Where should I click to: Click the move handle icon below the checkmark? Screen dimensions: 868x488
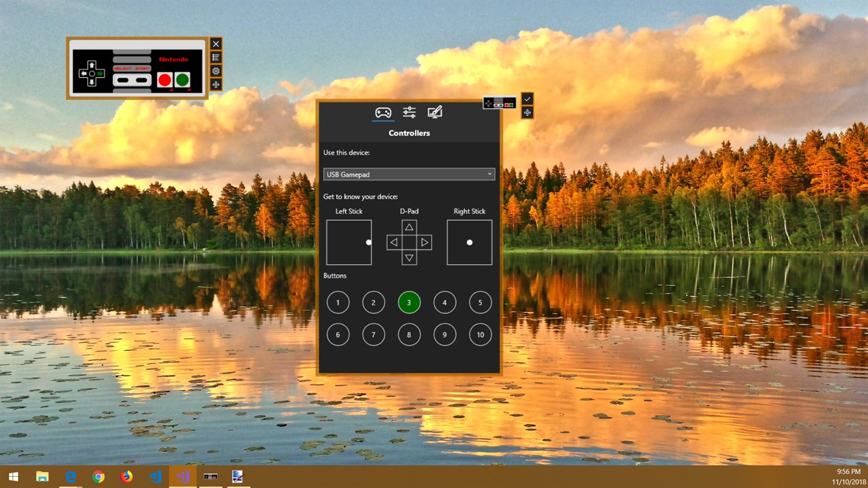pyautogui.click(x=527, y=112)
